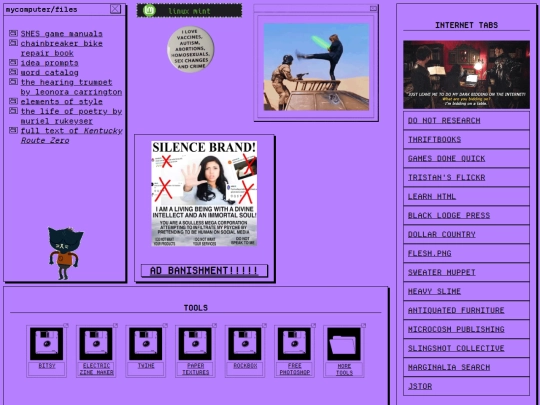Open the word catalog link
540x405 pixels.
pyautogui.click(x=50, y=73)
